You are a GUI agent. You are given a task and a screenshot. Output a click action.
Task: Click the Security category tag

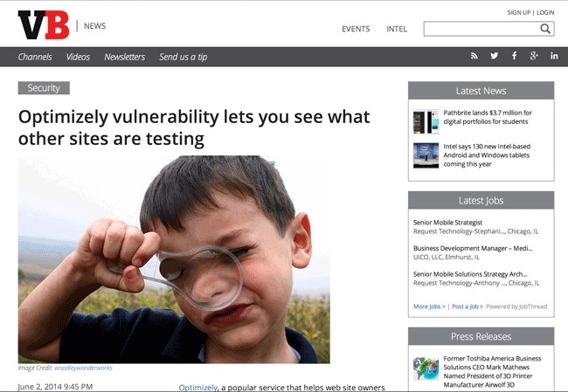click(44, 88)
